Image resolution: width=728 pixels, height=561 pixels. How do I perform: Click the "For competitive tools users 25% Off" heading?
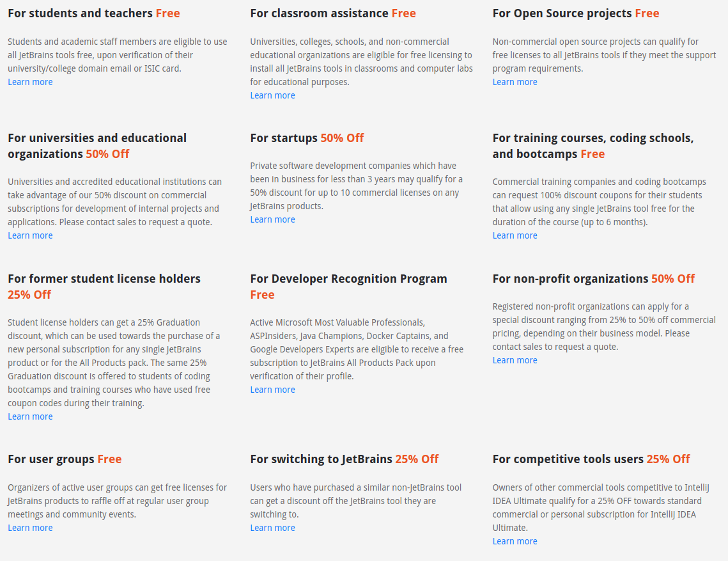[591, 459]
